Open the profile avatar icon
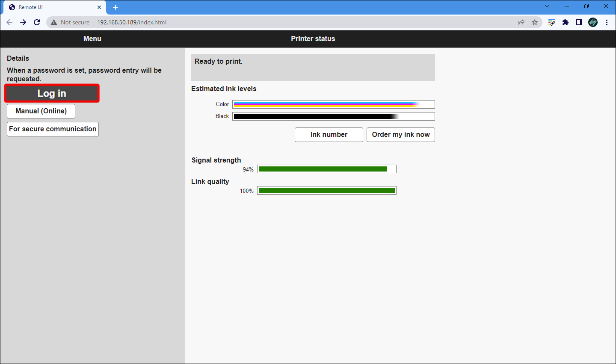This screenshot has width=616, height=364. coord(593,22)
